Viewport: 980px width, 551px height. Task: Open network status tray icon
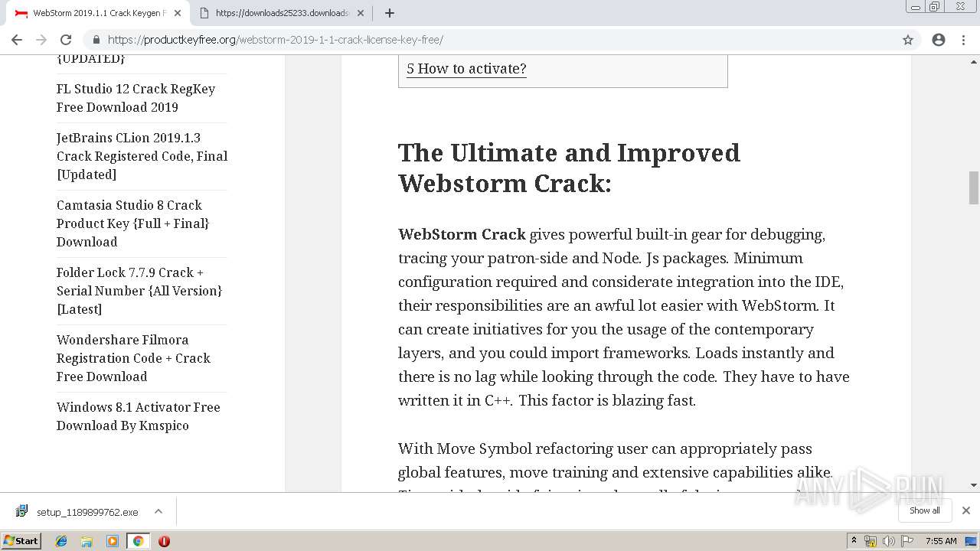(x=871, y=541)
